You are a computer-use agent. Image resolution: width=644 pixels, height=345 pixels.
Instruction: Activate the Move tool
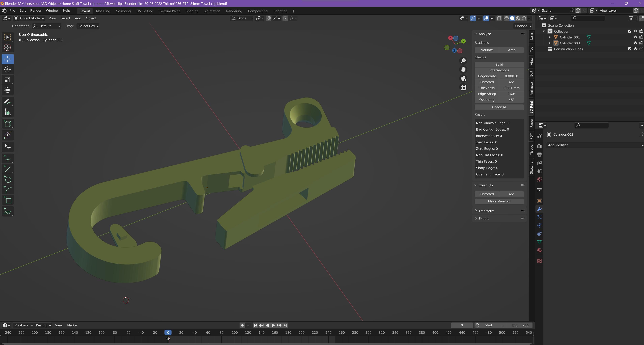tap(7, 59)
